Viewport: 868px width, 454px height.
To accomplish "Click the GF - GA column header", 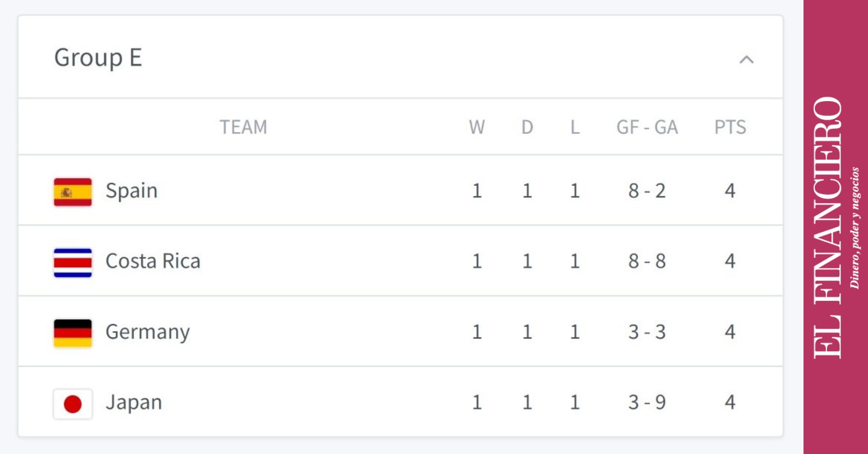I will click(x=647, y=127).
